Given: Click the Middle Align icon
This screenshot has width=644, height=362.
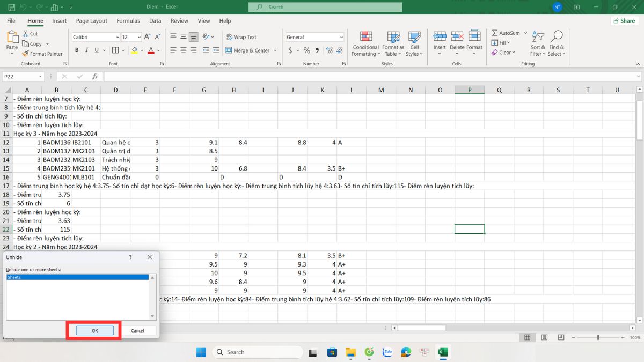Looking at the screenshot, I should pos(184,37).
